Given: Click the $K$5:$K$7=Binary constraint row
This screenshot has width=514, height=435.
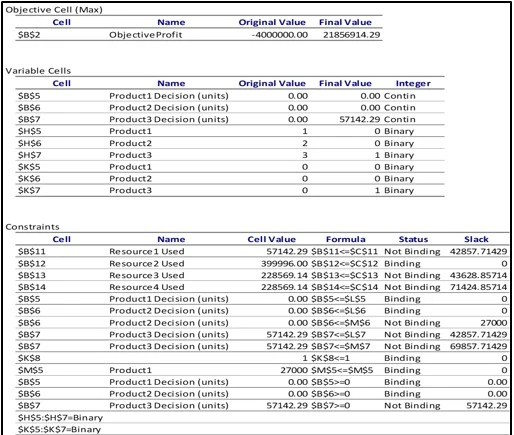Looking at the screenshot, I should tap(59, 429).
